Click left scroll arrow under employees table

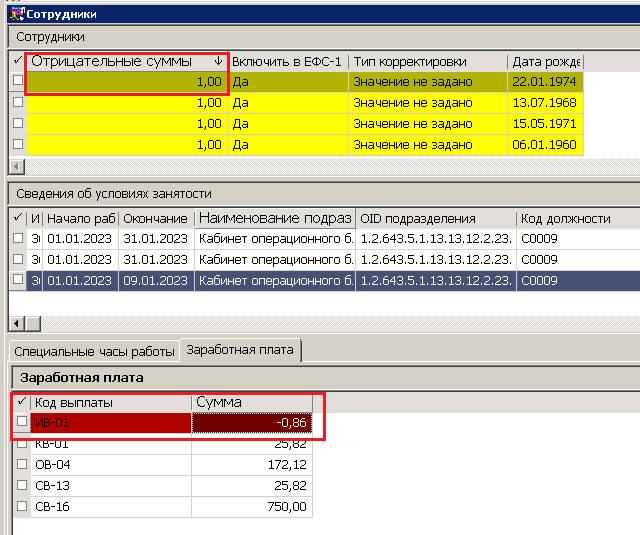click(17, 166)
